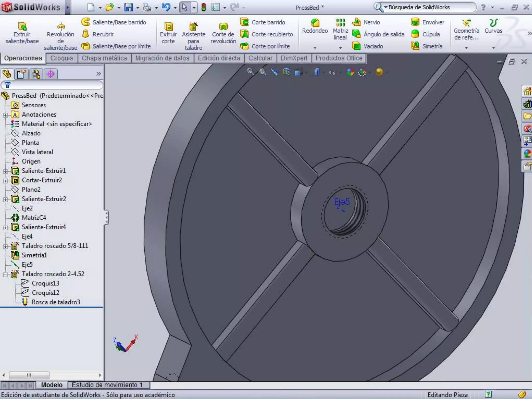Viewport: 532px width, 399px height.
Task: Click the Redondeo fillet tool
Action: (315, 26)
